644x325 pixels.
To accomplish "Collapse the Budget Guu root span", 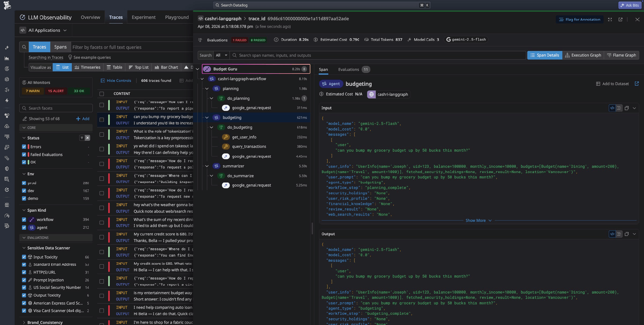I will click(x=197, y=69).
